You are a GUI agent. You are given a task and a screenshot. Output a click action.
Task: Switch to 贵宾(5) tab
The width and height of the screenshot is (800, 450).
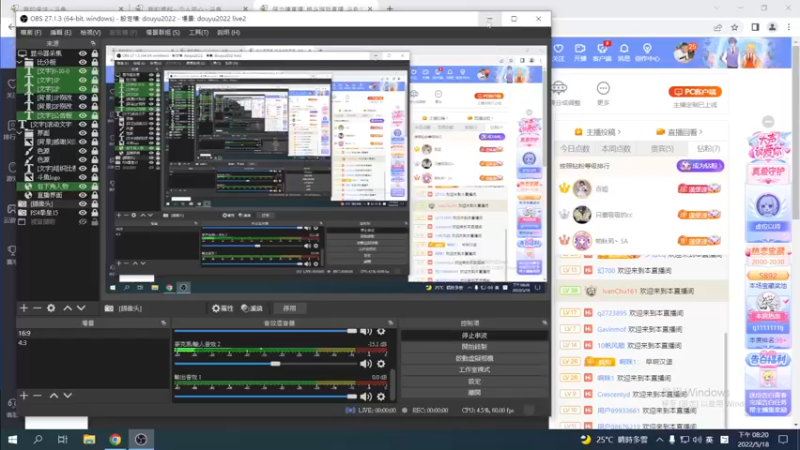point(662,149)
